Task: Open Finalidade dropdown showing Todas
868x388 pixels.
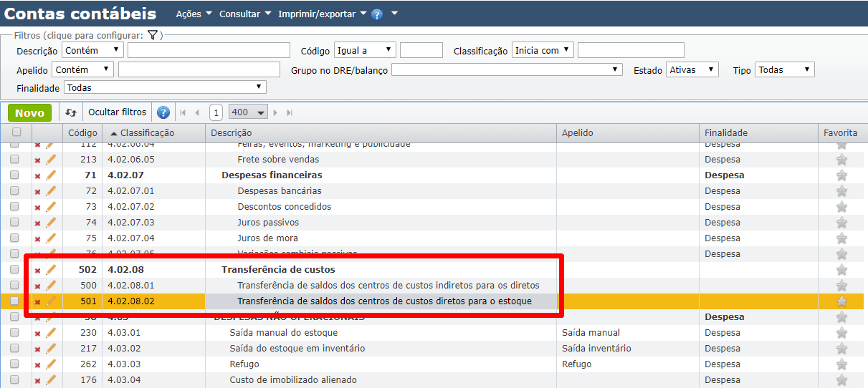Action: click(165, 87)
